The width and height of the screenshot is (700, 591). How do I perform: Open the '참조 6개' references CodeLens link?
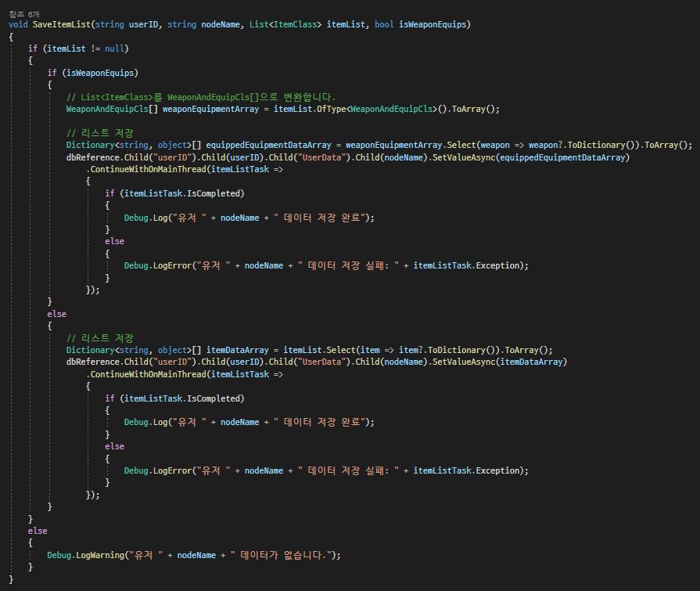tap(24, 14)
